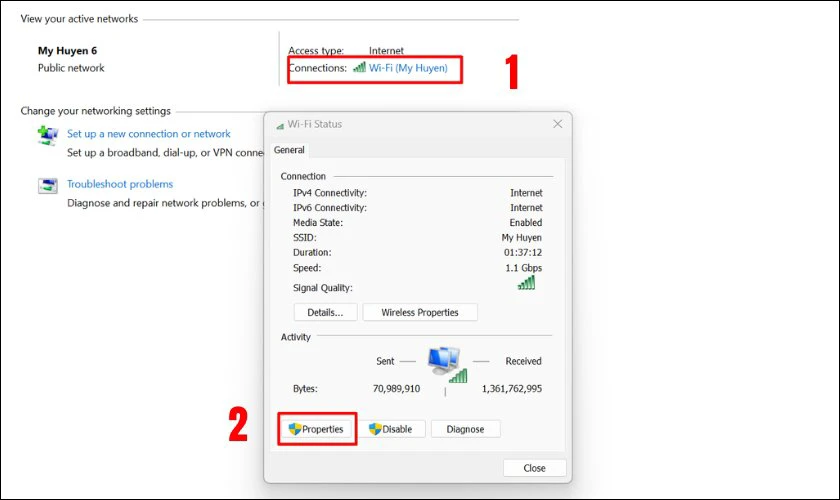Run Diagnose on the Wi-Fi connection
The image size is (840, 500).
(465, 429)
